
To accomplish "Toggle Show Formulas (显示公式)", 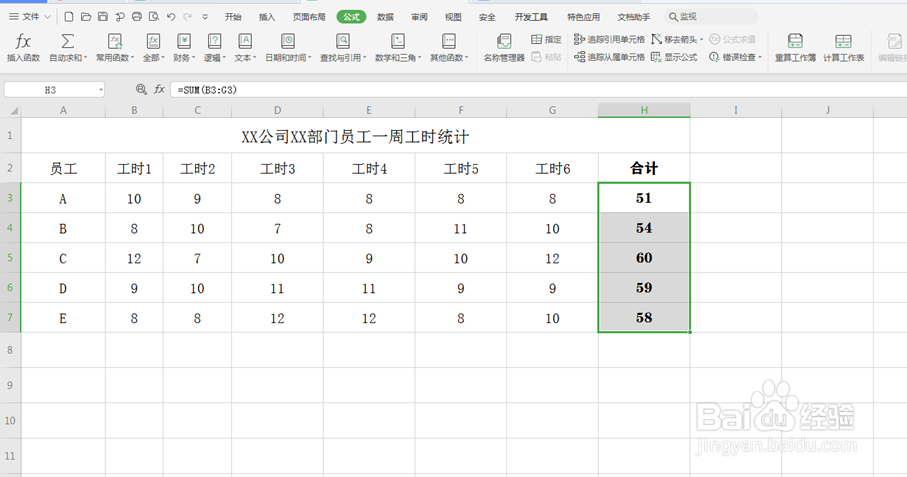I will 674,57.
